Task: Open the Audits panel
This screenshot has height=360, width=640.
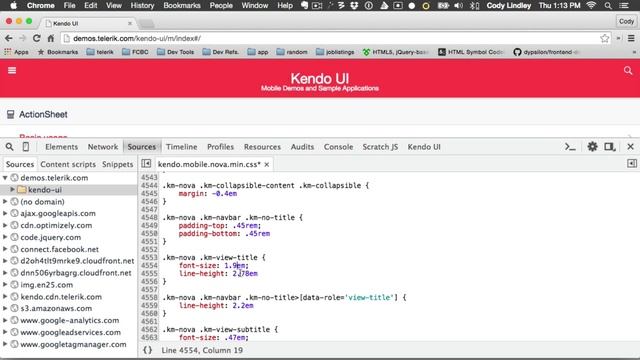Action: [x=302, y=147]
